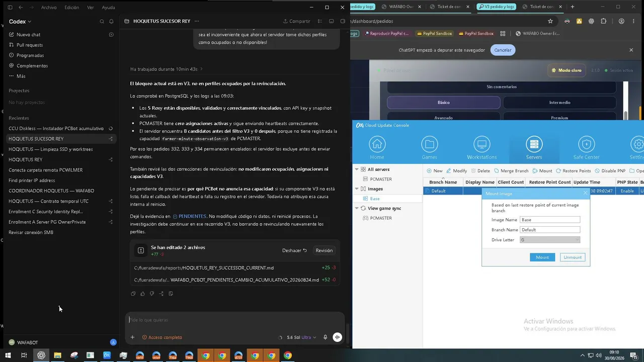Open the Ver menu
The image size is (644, 362).
coord(91,8)
